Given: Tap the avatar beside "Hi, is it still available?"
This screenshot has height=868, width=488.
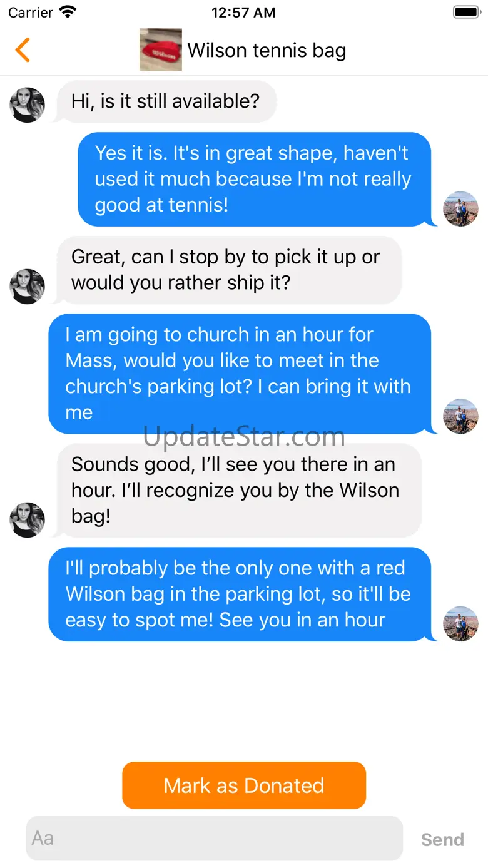Looking at the screenshot, I should (x=28, y=105).
